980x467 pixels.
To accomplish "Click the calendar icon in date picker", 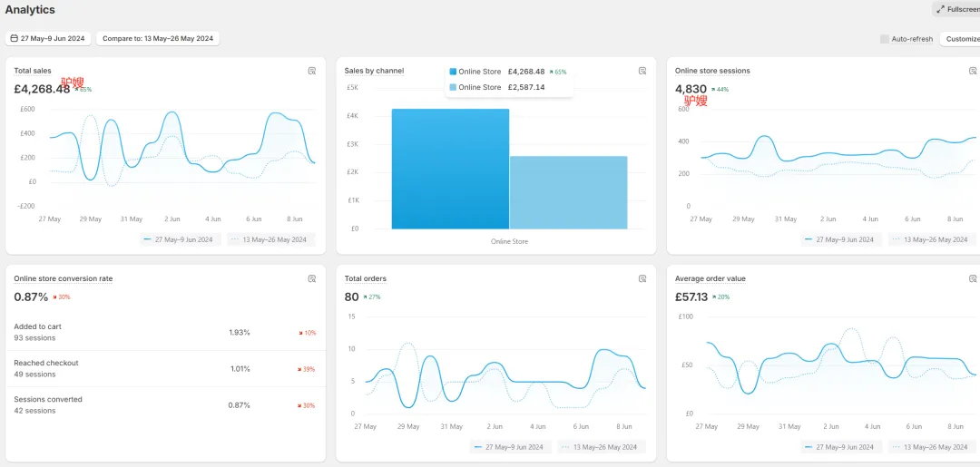I will pos(14,39).
